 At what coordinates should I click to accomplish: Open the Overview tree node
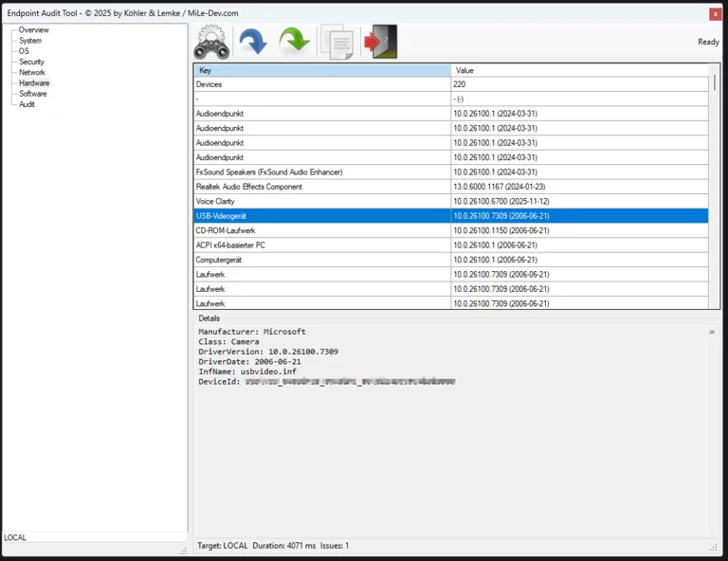[33, 30]
